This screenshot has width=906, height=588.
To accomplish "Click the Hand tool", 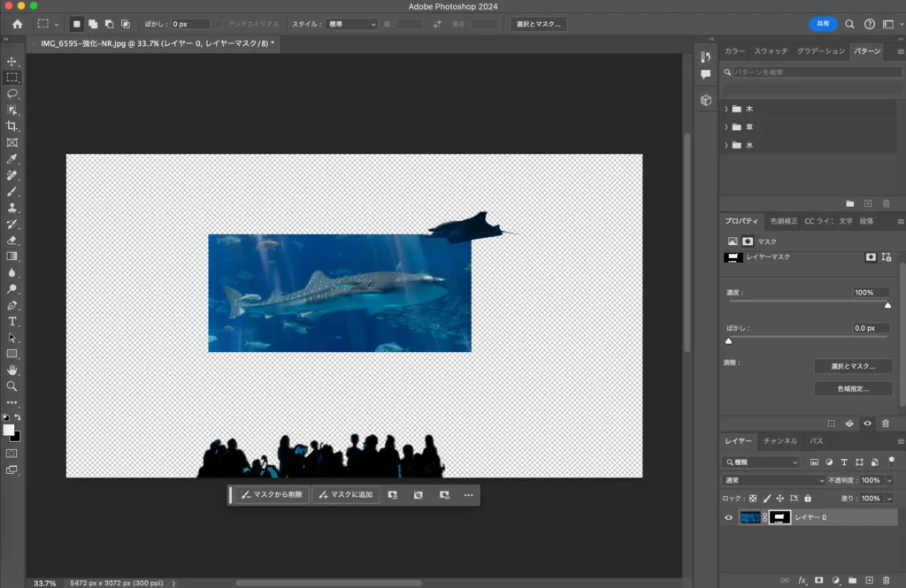I will click(12, 370).
